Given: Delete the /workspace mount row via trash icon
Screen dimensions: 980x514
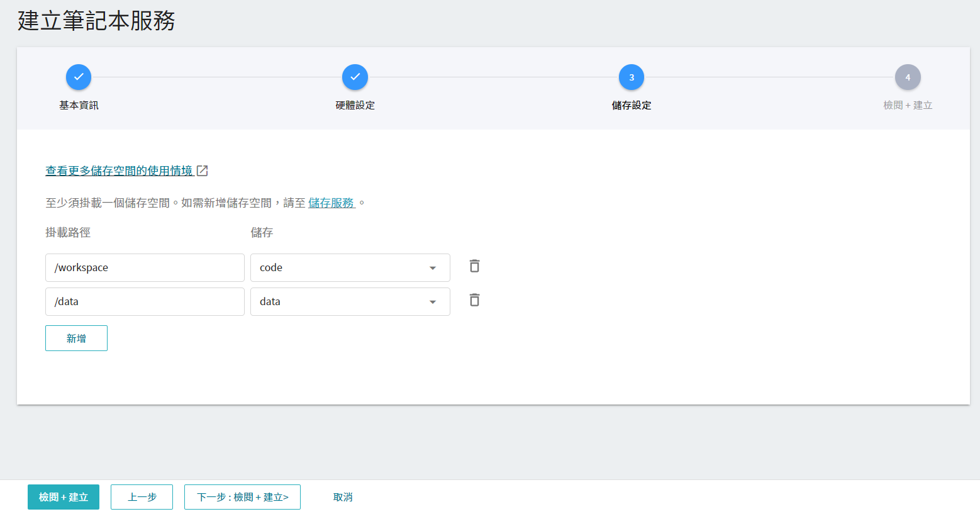Looking at the screenshot, I should [x=474, y=266].
